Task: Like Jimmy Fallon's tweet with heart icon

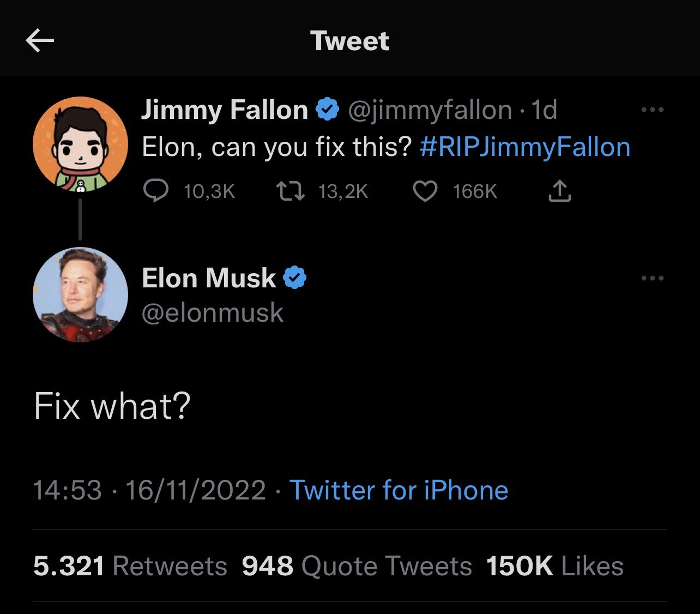Action: pyautogui.click(x=425, y=191)
